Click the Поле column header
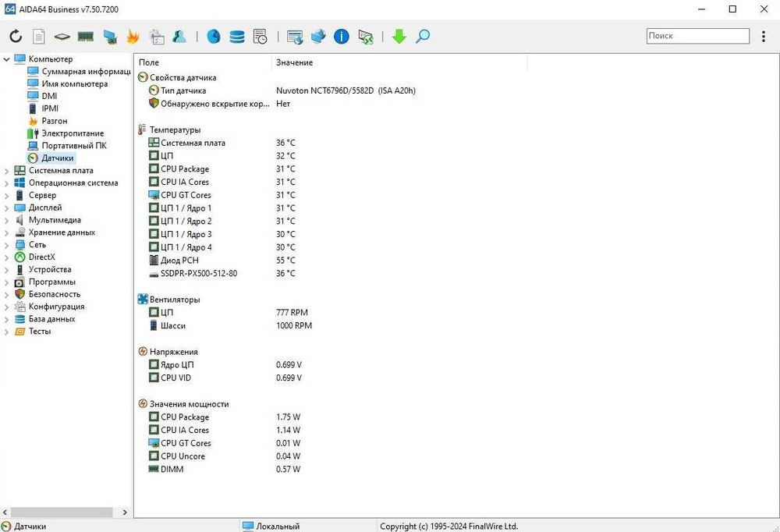 [149, 62]
